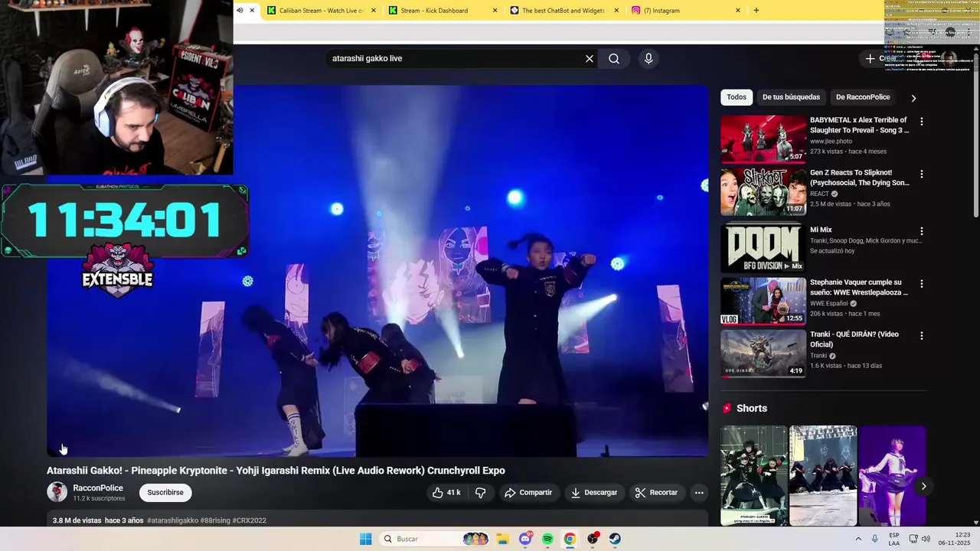980x551 pixels.
Task: Open Steam from the taskbar
Action: click(x=615, y=539)
